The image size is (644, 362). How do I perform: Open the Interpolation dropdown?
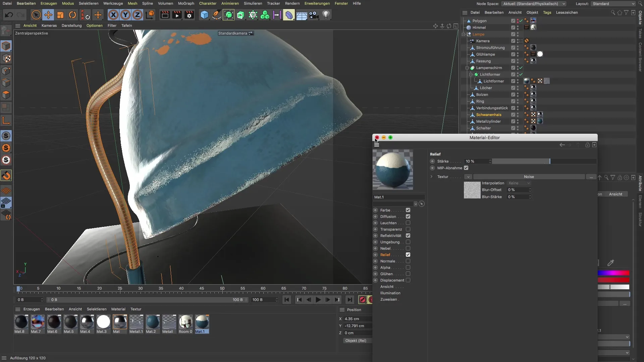point(519,183)
